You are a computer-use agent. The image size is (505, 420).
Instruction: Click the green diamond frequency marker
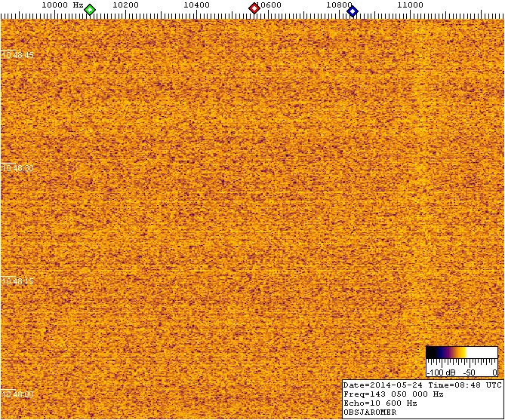90,10
